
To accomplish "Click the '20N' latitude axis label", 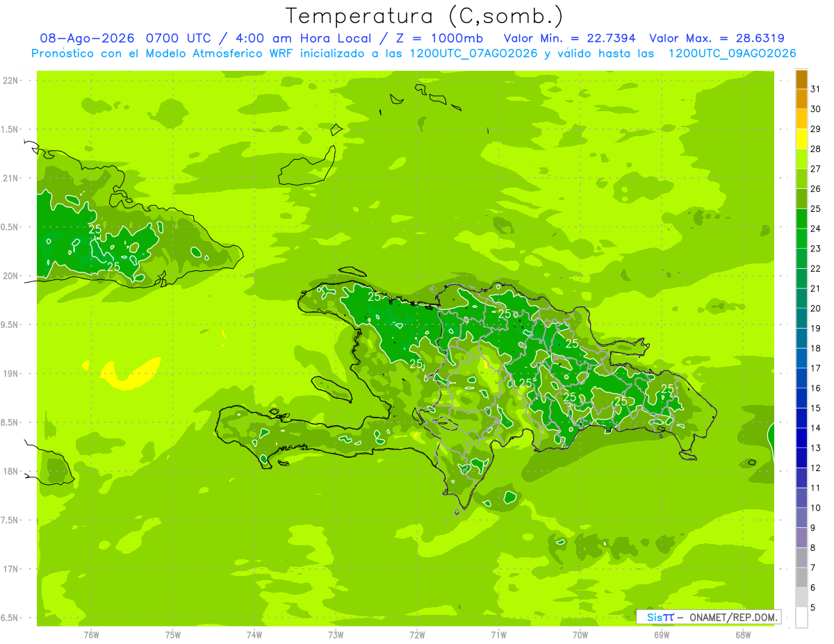I will 10,276.
